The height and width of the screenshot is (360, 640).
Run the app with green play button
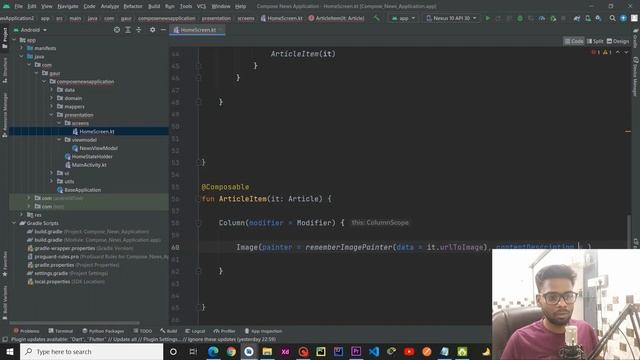pyautogui.click(x=487, y=18)
